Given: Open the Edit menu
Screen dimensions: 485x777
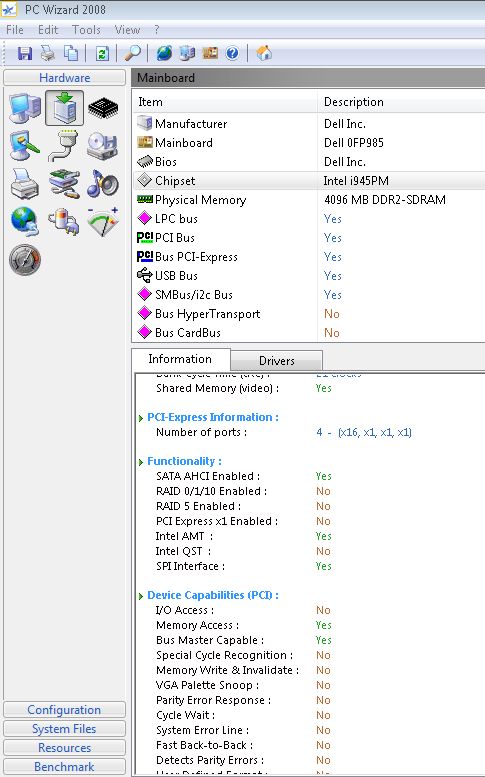Looking at the screenshot, I should pos(48,30).
